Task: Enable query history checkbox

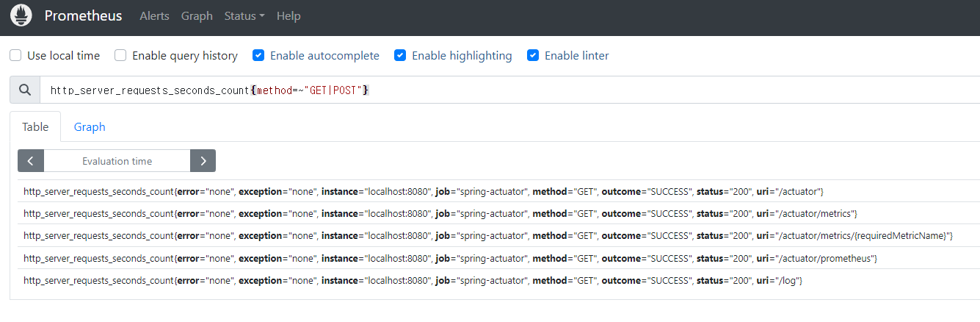Action: pos(120,55)
